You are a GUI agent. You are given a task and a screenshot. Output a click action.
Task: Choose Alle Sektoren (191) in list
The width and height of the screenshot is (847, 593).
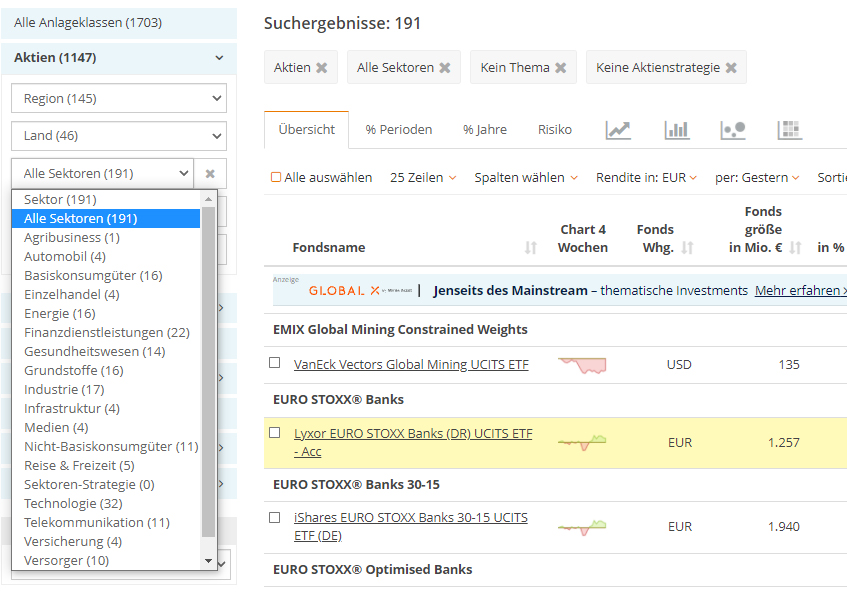pos(106,219)
